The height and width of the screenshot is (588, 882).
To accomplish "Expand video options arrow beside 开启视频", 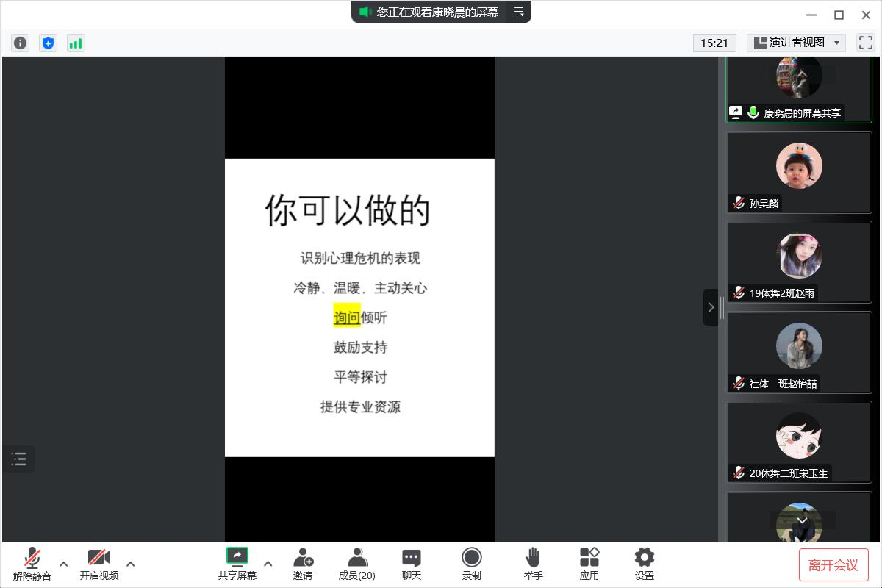I will tap(131, 564).
